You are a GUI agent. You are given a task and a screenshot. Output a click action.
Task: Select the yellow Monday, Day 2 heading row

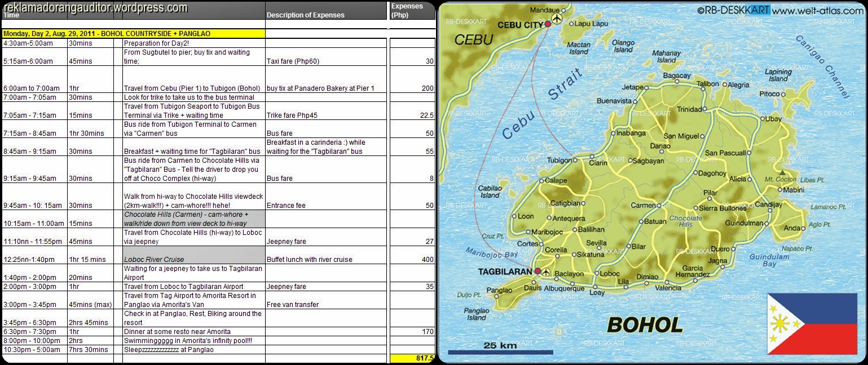point(133,34)
